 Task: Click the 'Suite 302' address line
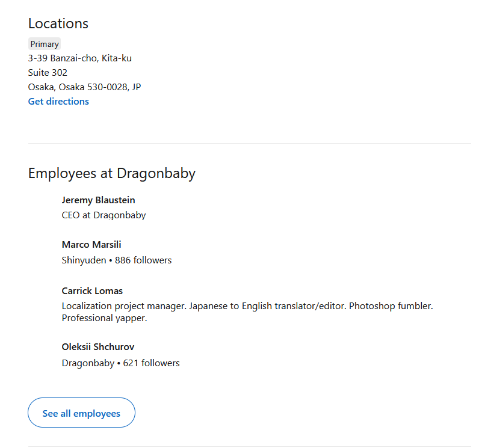click(48, 73)
